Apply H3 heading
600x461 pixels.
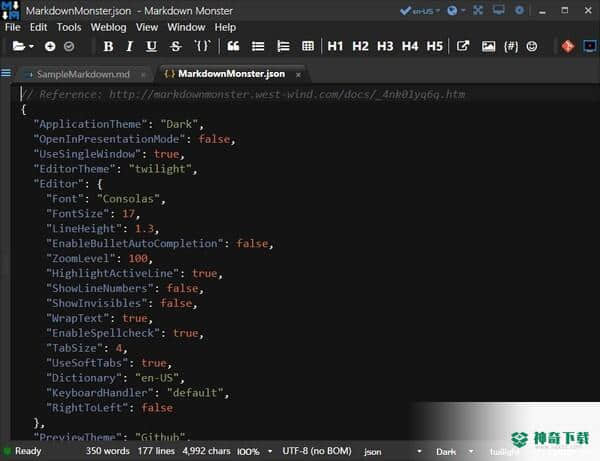coord(385,47)
